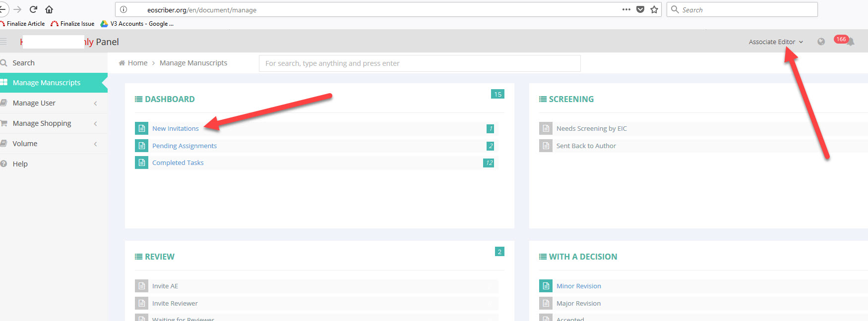
Task: Reload the page with the refresh icon
Action: pos(34,9)
